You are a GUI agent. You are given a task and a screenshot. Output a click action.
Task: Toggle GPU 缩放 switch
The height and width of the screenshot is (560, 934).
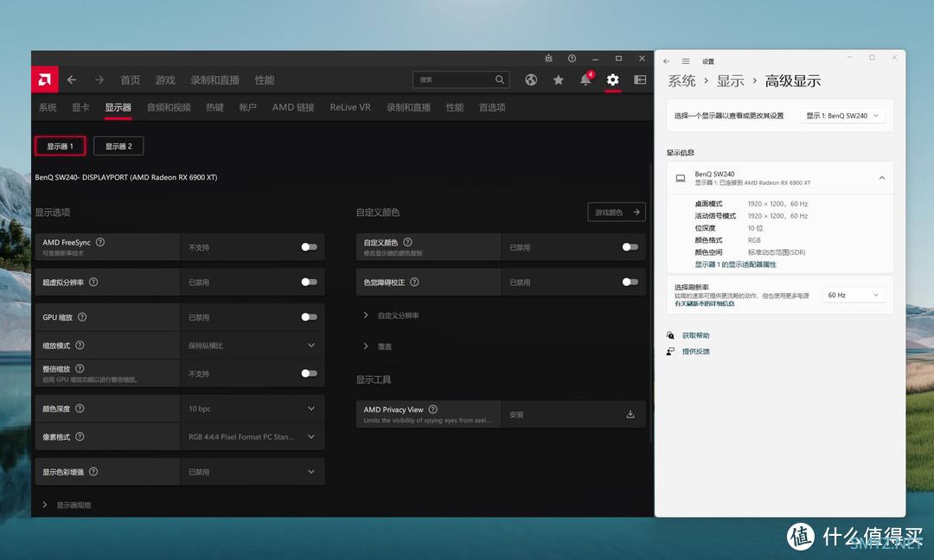click(309, 317)
